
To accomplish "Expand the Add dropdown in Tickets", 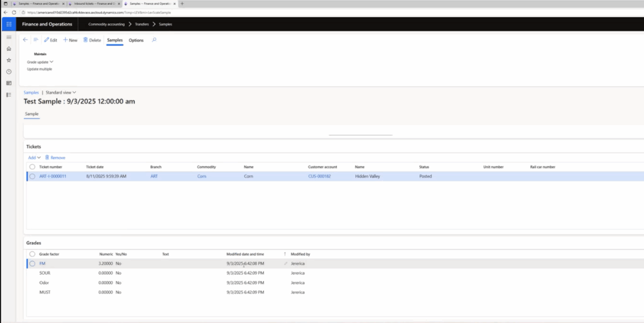I will click(x=34, y=157).
